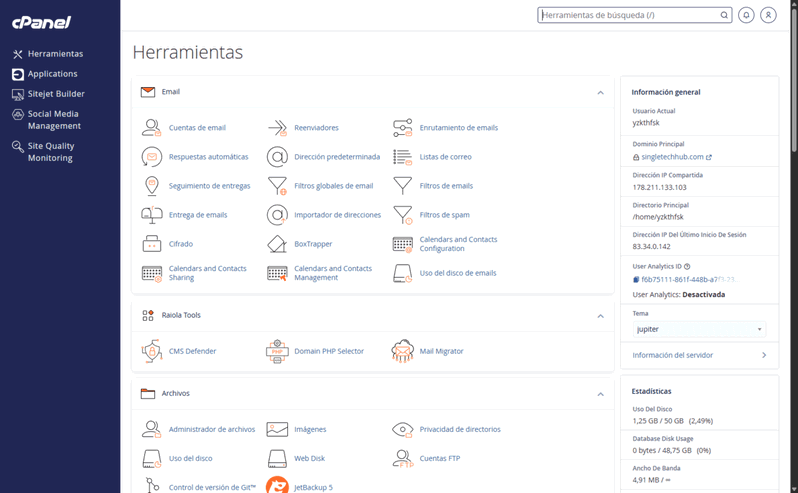Screen dimensions: 798x493
Task: Click the Listas de correo icon
Action: click(x=403, y=157)
